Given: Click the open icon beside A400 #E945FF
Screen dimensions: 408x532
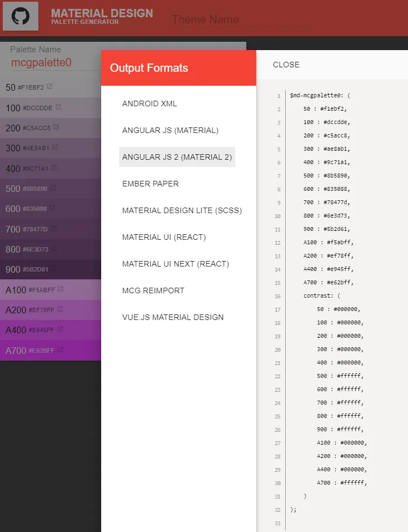Looking at the screenshot, I should tap(60, 329).
